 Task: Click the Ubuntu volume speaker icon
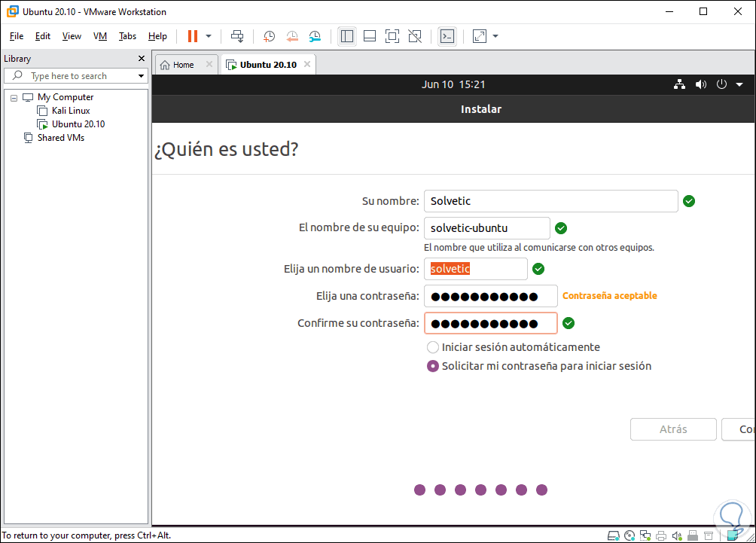tap(700, 84)
